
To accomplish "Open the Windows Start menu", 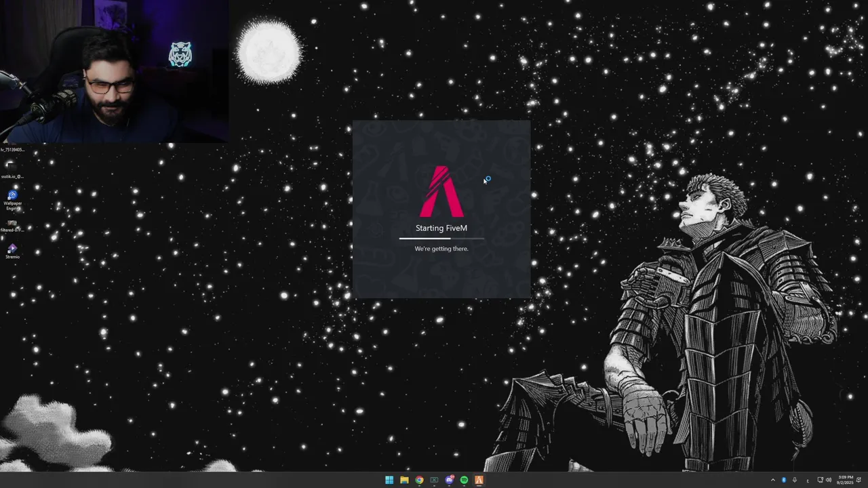I will (x=389, y=480).
